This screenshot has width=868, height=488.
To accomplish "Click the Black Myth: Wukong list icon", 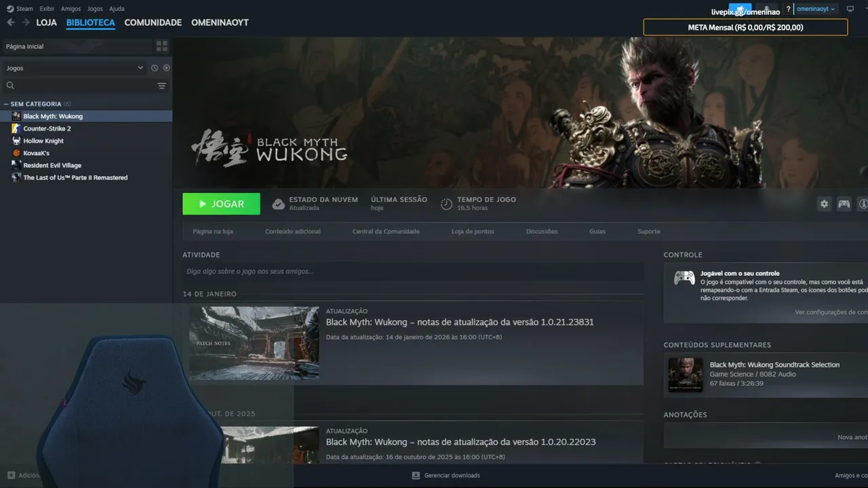I will point(16,117).
